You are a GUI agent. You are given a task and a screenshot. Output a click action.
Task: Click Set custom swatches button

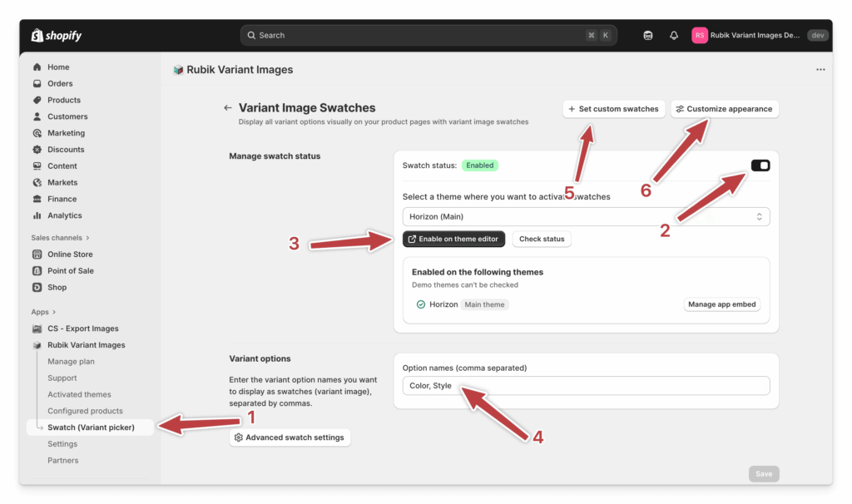tap(613, 109)
